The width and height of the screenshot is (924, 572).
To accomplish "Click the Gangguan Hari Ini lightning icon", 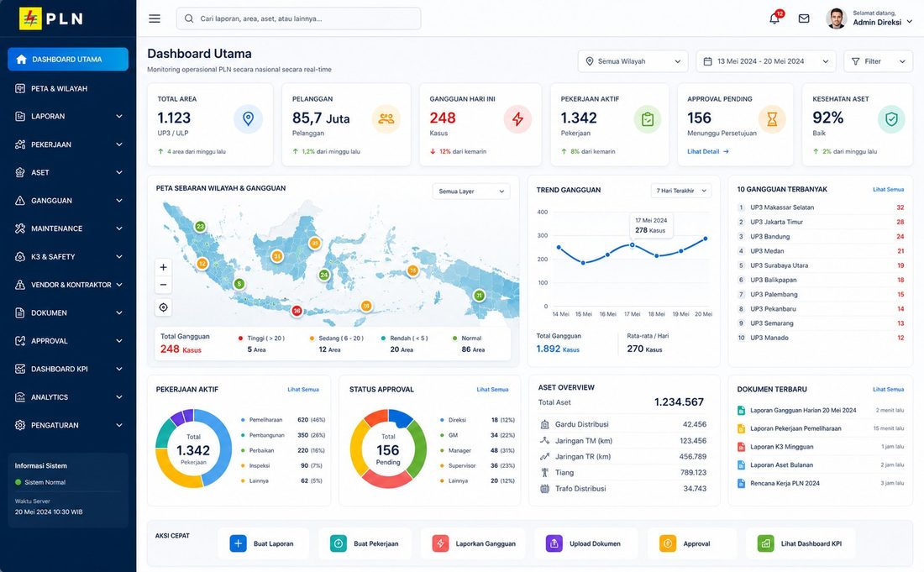I will 517,119.
